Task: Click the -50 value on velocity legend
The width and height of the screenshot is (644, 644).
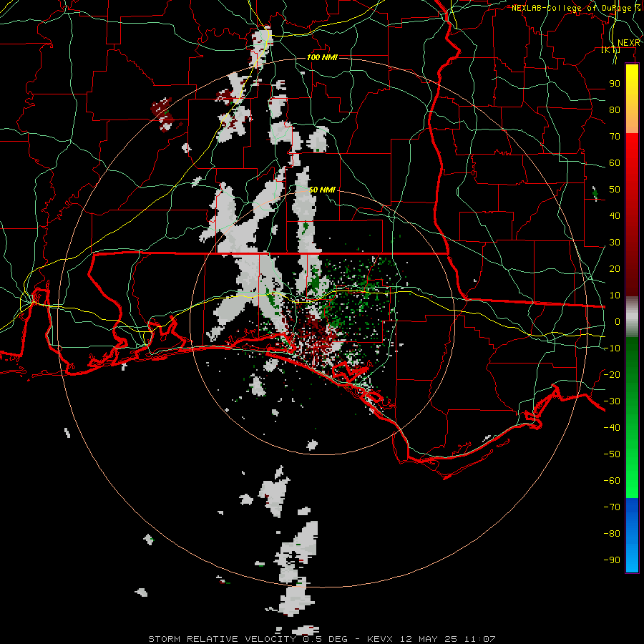Action: point(612,454)
